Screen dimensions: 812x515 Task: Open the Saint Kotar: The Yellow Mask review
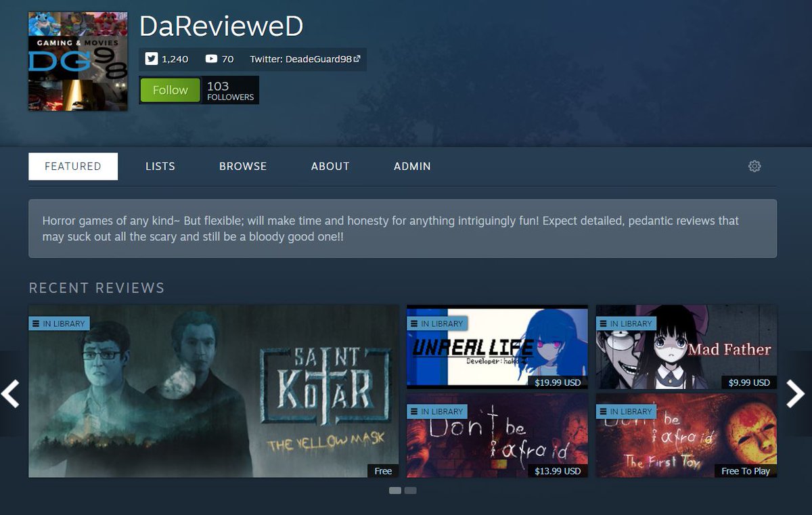213,391
